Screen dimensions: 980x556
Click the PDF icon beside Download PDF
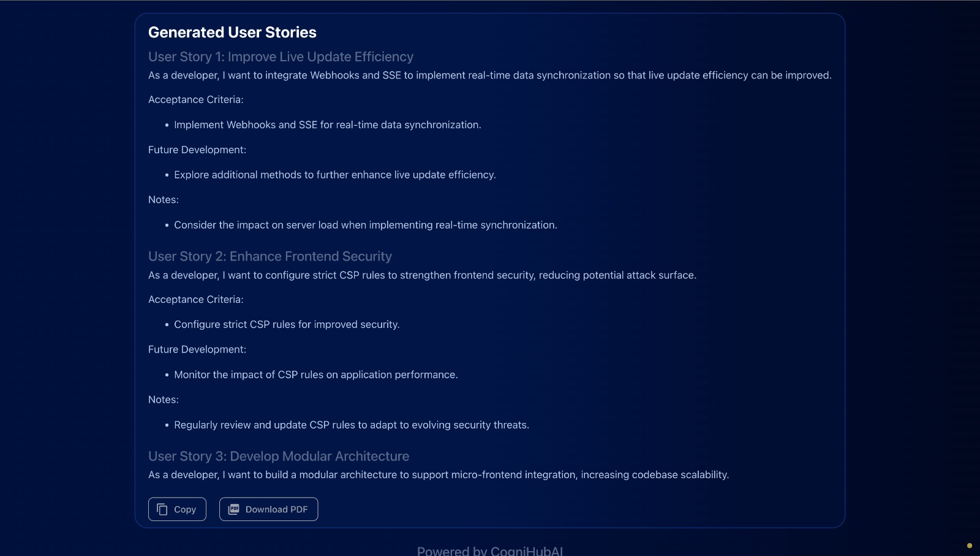(x=233, y=509)
